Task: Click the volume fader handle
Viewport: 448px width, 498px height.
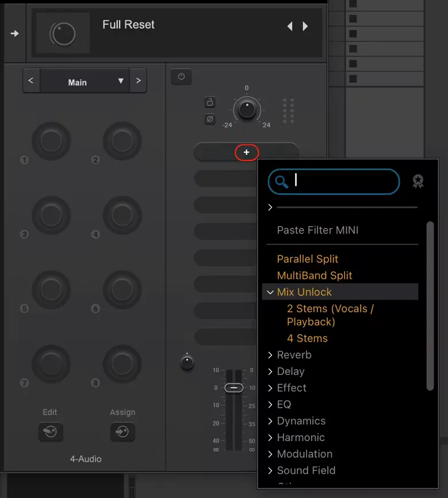Action: tap(234, 388)
